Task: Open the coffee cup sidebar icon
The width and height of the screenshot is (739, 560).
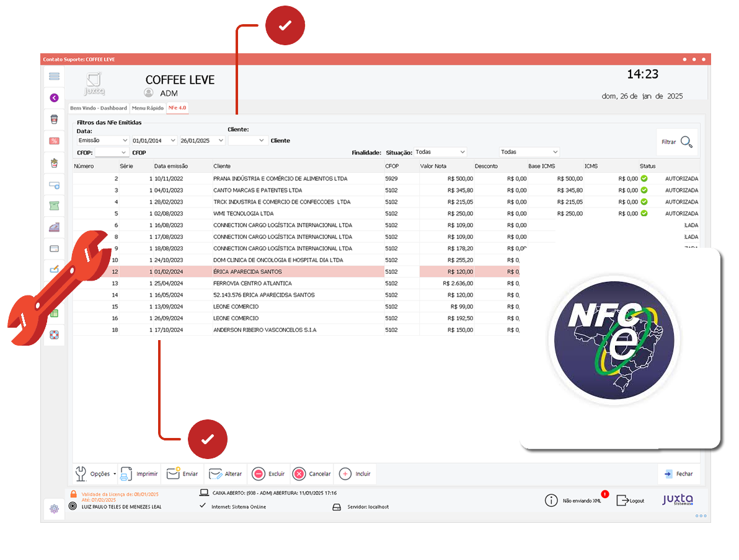Action: (x=55, y=119)
